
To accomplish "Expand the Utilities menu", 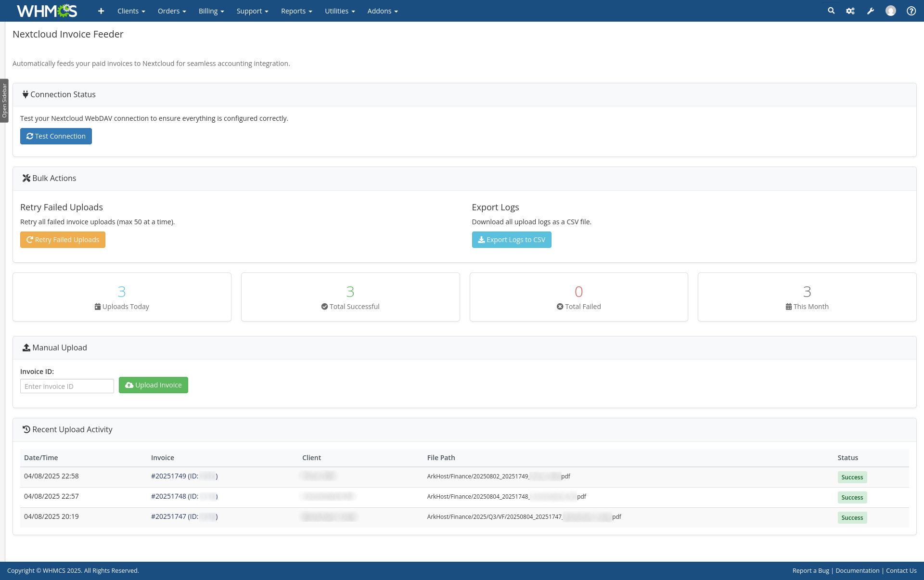I will (x=340, y=11).
